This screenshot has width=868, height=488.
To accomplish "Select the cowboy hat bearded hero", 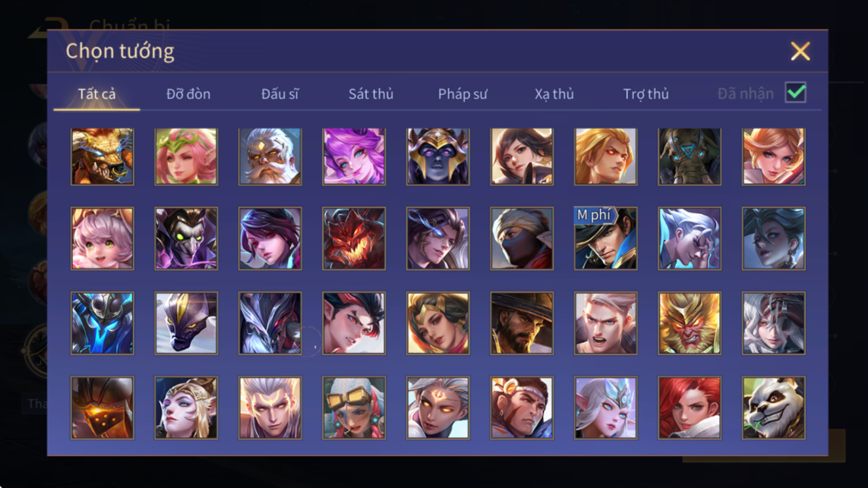I will 522,323.
